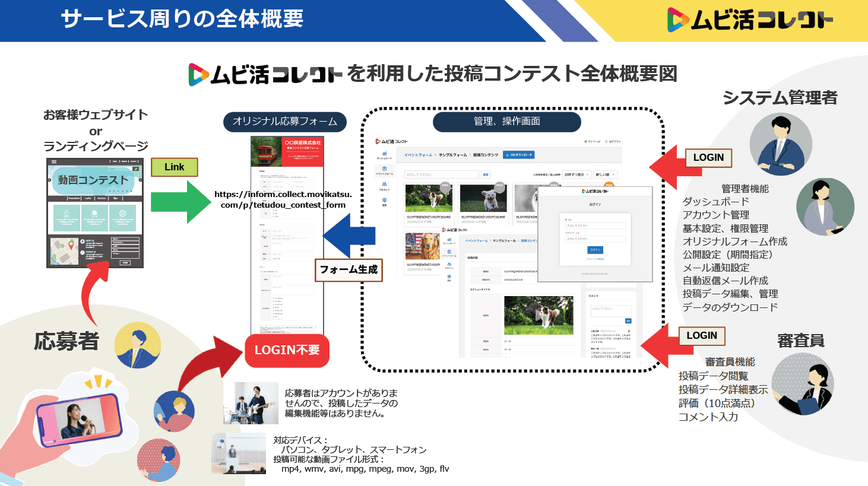Click the comment input box in コメント panel

coord(612,311)
